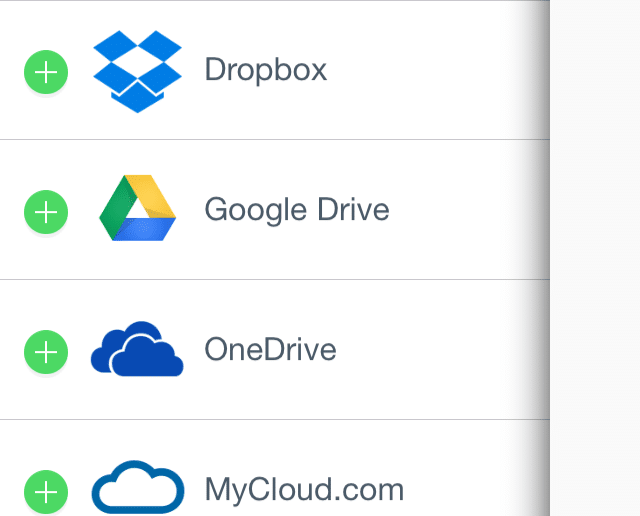
Task: Click the Google Drive triangle logo
Action: (138, 208)
